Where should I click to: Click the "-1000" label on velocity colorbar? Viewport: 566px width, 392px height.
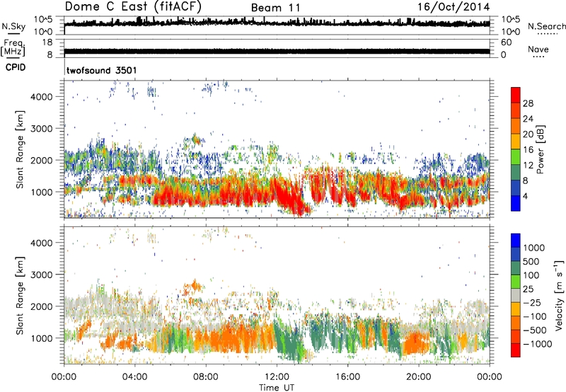pos(537,344)
